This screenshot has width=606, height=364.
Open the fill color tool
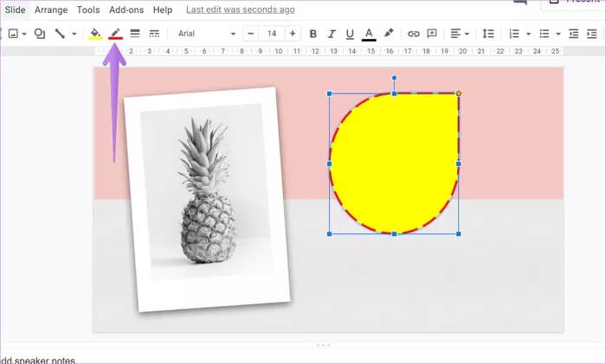95,34
